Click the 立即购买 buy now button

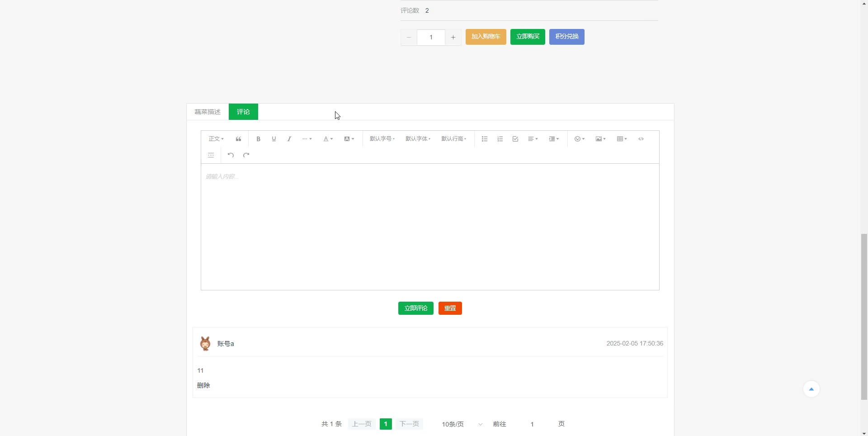point(528,37)
